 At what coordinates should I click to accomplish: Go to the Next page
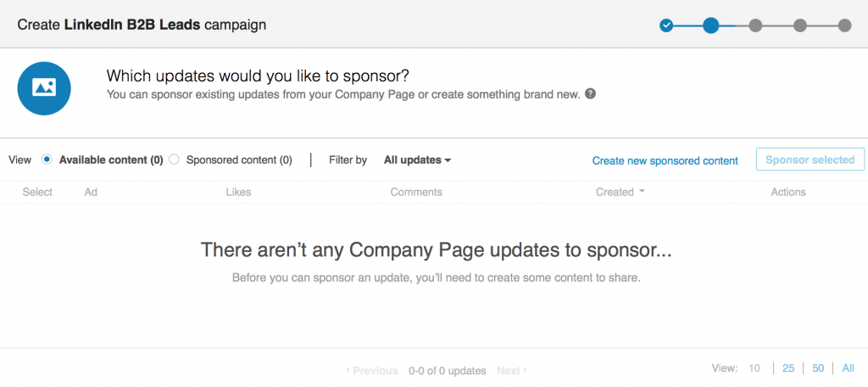pos(512,370)
